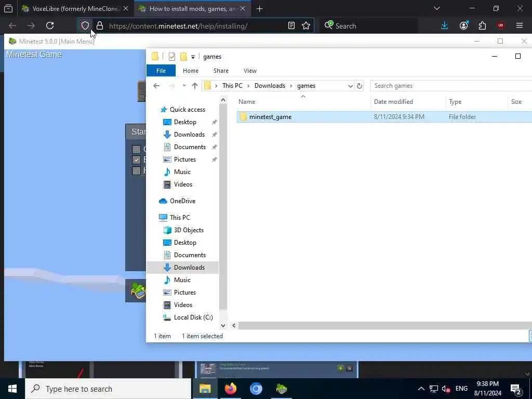Click the Firefox forward arrow
This screenshot has width=532, height=399.
(31, 25)
